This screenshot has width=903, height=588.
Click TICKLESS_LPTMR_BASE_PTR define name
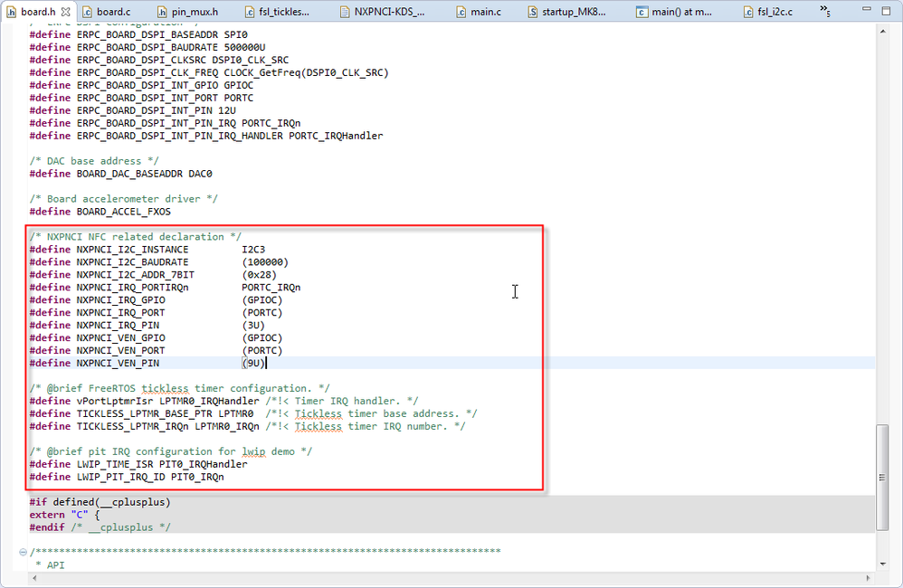pos(145,413)
